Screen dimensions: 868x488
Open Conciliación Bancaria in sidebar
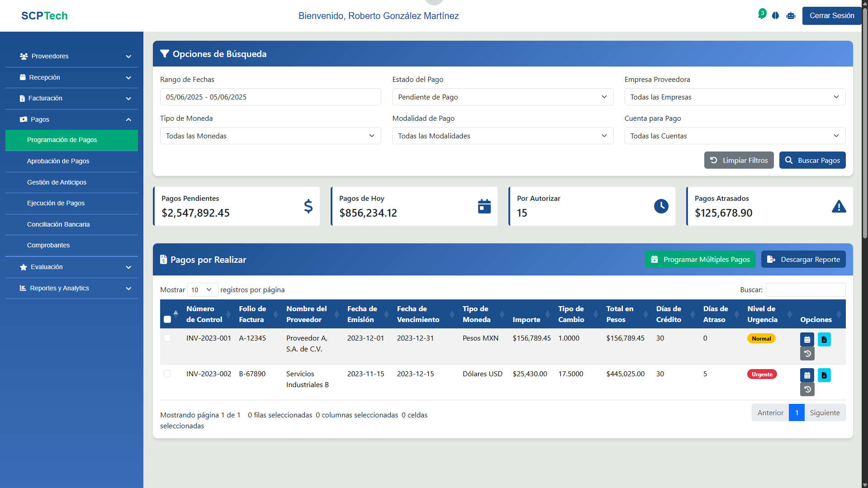pyautogui.click(x=71, y=224)
